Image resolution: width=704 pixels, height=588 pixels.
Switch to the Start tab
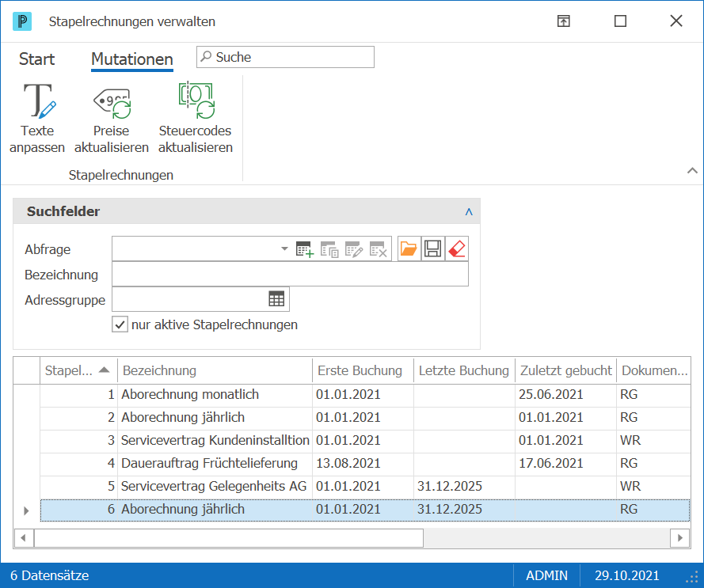[x=36, y=59]
